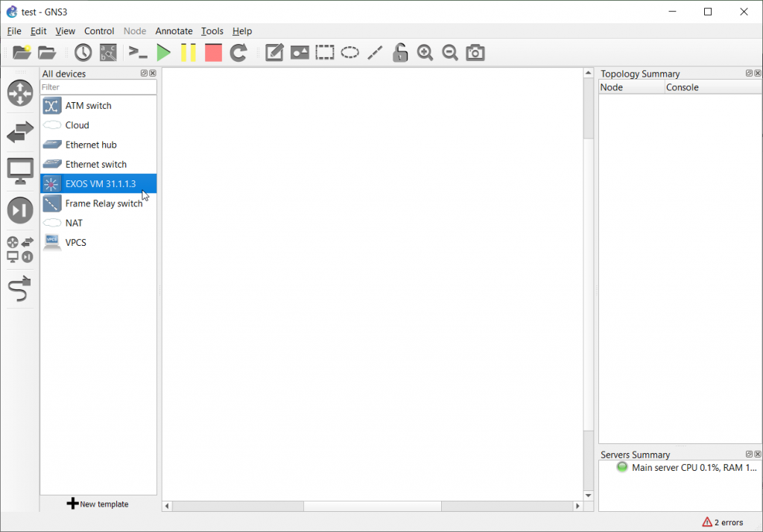Viewport: 763px width, 532px height.
Task: Take a screenshot with camera icon
Action: pos(475,53)
